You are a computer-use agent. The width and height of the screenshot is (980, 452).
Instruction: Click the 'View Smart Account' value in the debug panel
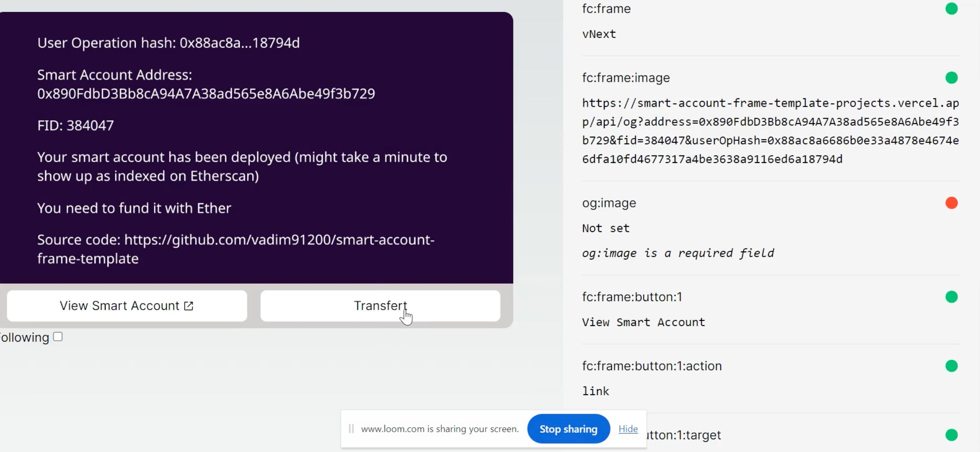tap(643, 322)
